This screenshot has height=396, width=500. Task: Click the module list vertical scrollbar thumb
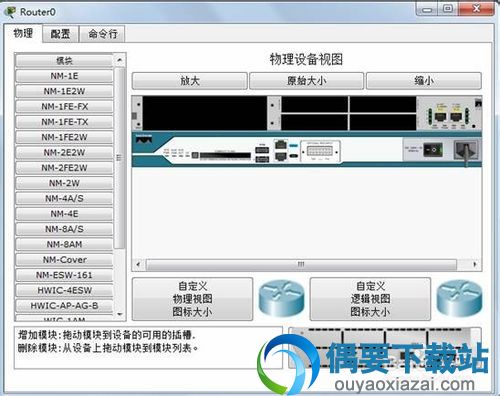point(119,158)
